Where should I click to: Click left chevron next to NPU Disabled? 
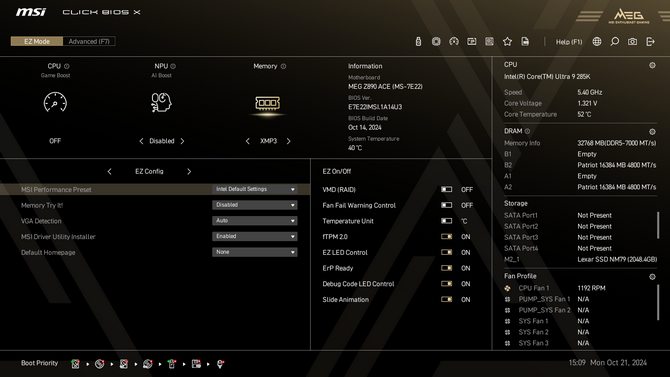141,141
